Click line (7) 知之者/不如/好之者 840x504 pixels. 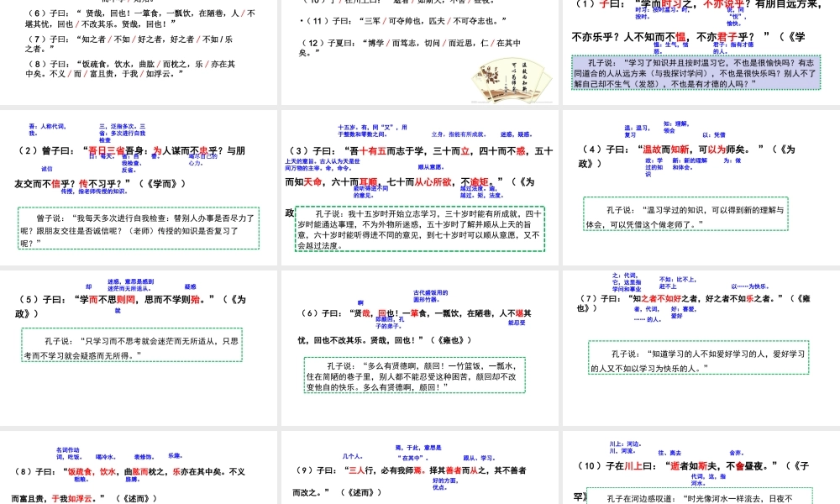tap(129, 44)
